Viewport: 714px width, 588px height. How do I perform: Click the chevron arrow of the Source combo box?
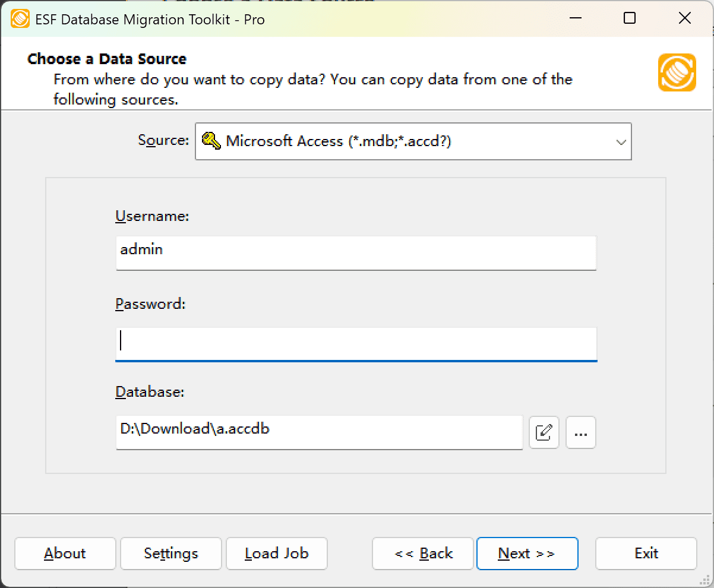tap(621, 141)
